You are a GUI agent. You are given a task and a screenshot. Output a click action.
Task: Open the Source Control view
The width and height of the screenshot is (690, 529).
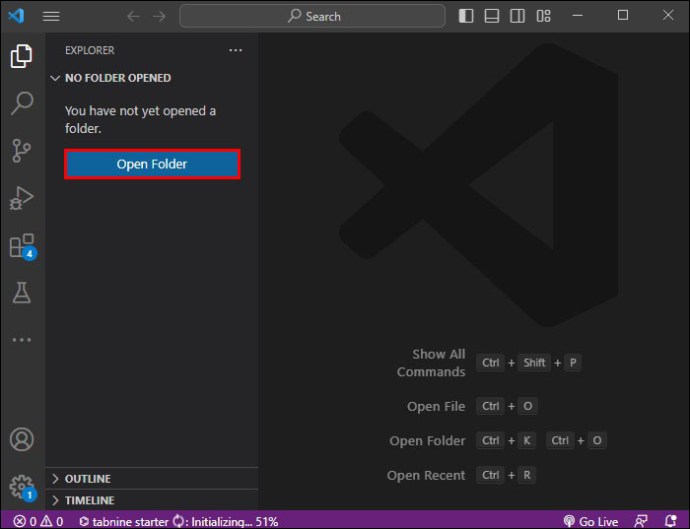pyautogui.click(x=22, y=151)
